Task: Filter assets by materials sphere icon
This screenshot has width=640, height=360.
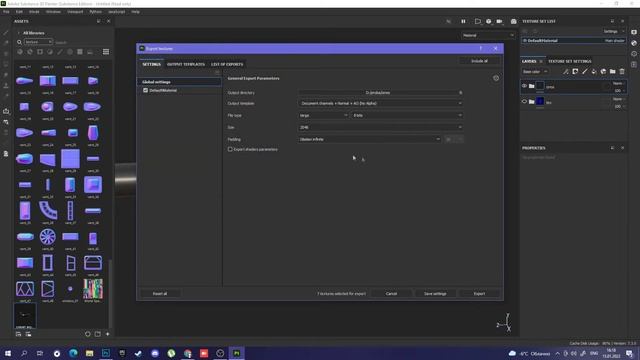Action: [x=20, y=52]
